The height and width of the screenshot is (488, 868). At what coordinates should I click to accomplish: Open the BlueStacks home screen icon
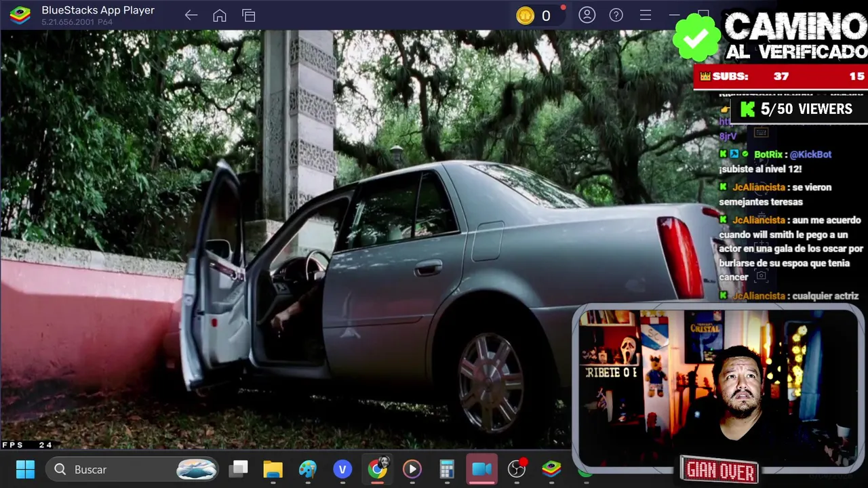tap(220, 15)
